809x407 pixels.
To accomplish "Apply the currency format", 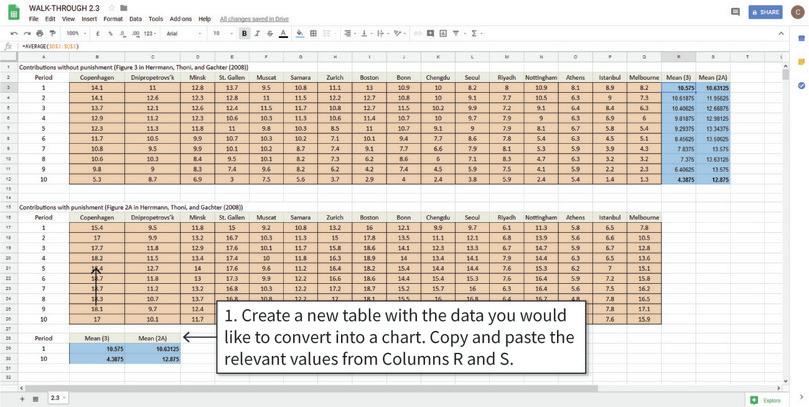I will point(98,34).
